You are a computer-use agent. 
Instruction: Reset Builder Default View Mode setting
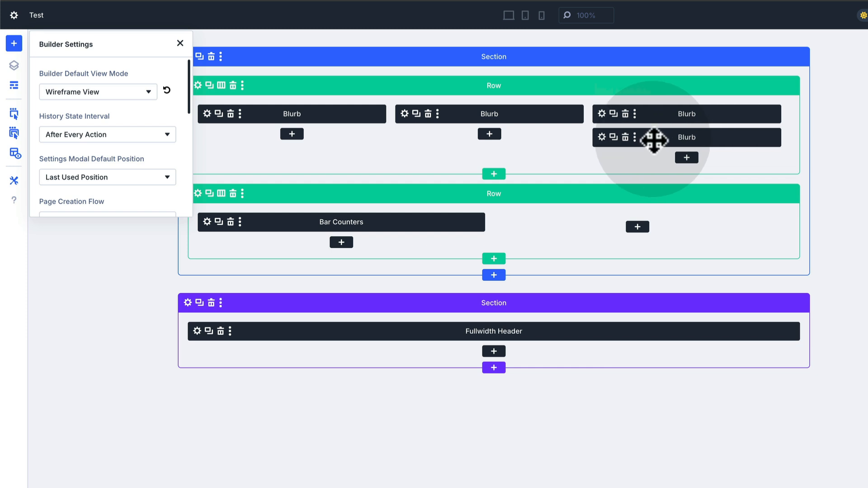167,90
